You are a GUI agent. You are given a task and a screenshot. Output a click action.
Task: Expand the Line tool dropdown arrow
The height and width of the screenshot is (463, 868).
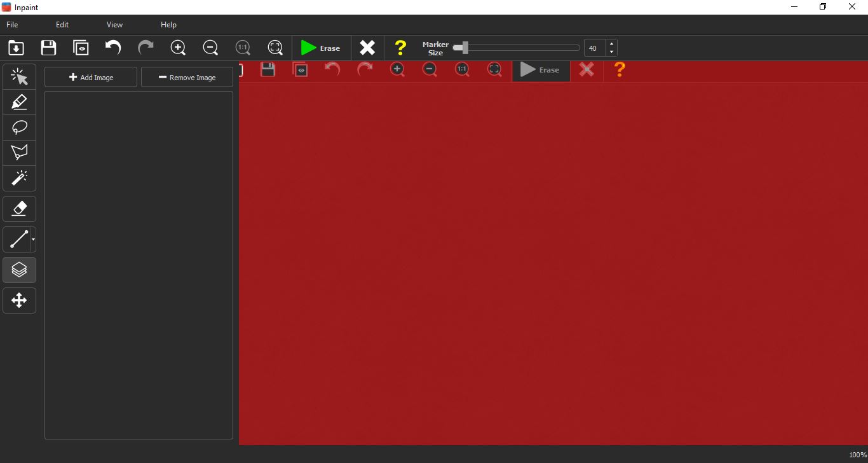point(33,239)
